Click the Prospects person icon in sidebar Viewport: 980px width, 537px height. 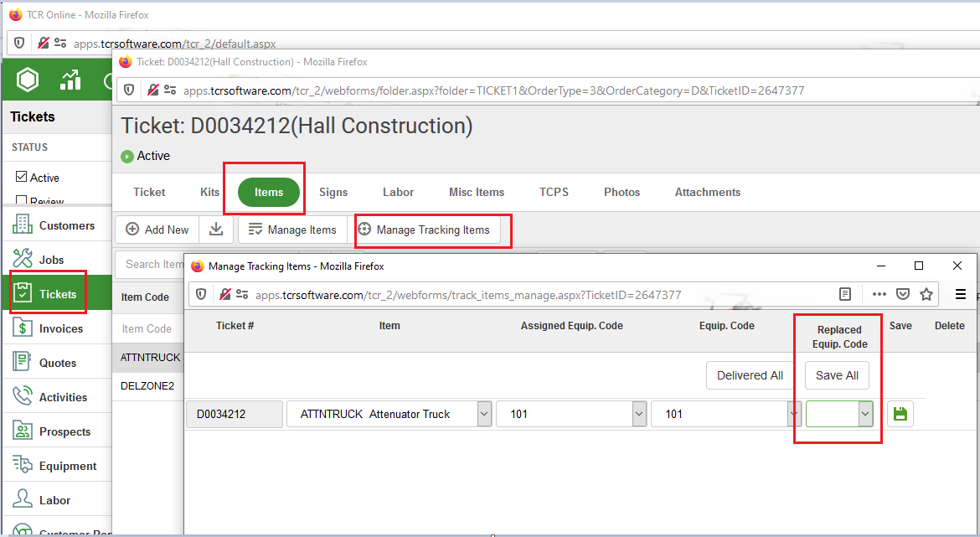(x=23, y=430)
